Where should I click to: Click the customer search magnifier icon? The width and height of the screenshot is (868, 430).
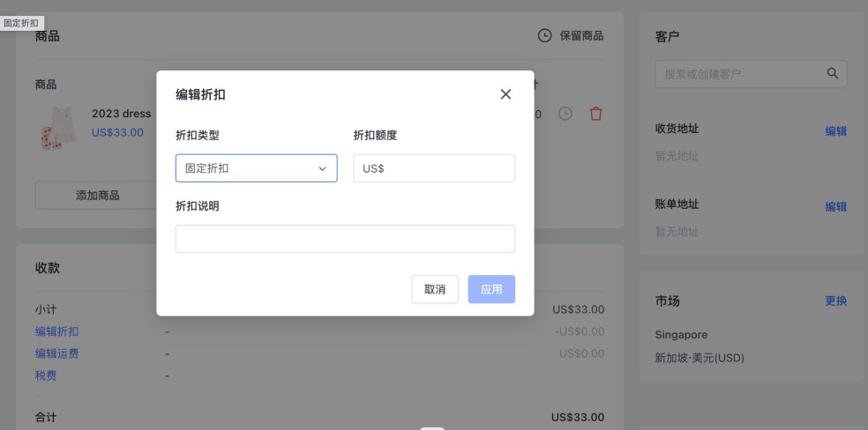coord(833,73)
